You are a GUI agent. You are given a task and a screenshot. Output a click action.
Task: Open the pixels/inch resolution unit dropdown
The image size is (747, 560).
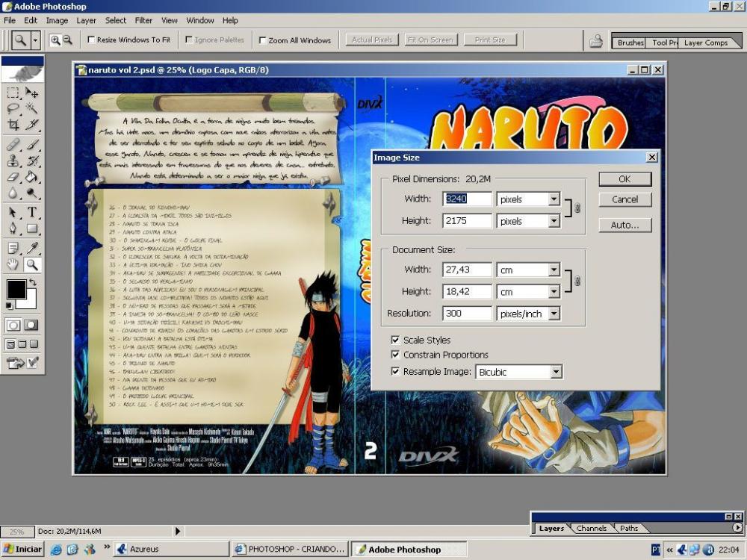coord(554,314)
